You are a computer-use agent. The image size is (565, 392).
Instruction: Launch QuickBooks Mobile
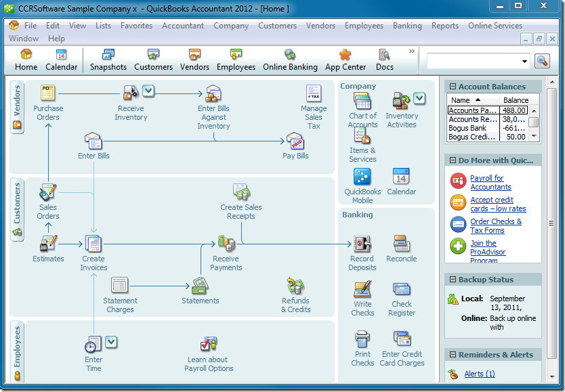click(362, 177)
